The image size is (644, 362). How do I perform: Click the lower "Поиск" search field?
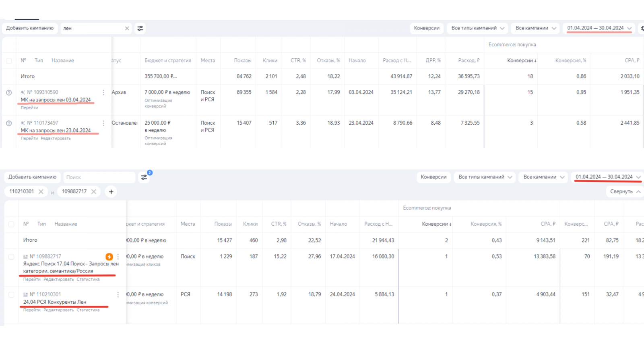point(99,177)
